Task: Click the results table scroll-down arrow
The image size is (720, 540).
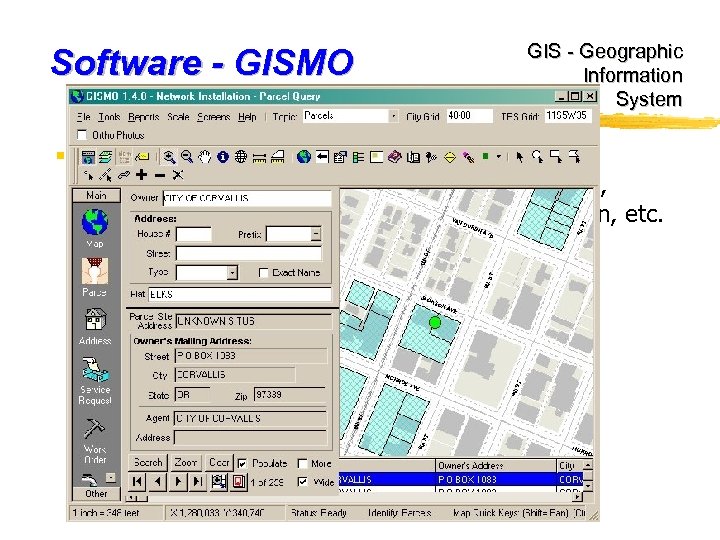Action: pyautogui.click(x=588, y=485)
